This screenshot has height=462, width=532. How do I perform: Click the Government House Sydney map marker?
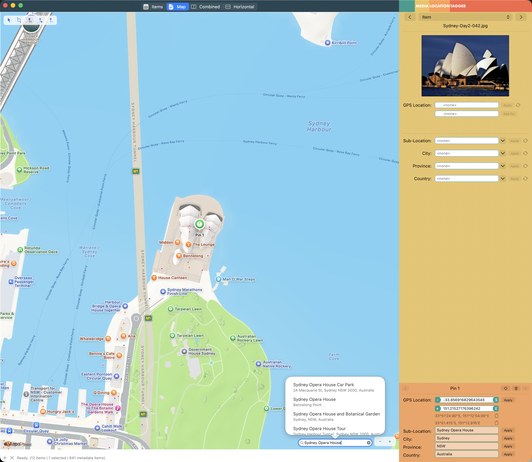[x=184, y=351]
